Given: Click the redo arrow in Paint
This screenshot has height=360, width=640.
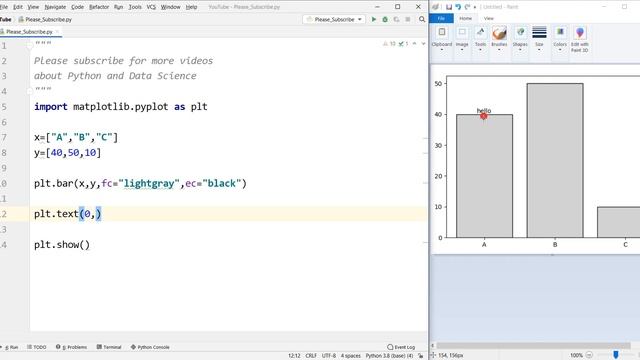Looking at the screenshot, I should point(467,7).
